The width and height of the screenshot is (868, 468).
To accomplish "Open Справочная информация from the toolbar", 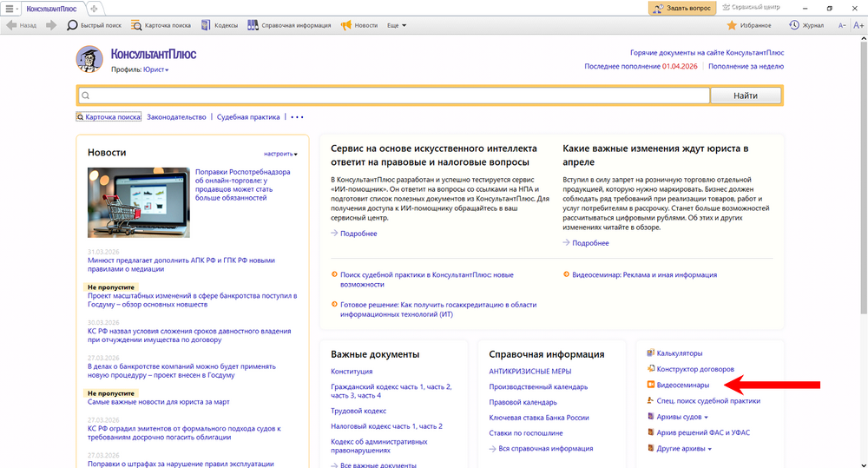I will point(289,25).
